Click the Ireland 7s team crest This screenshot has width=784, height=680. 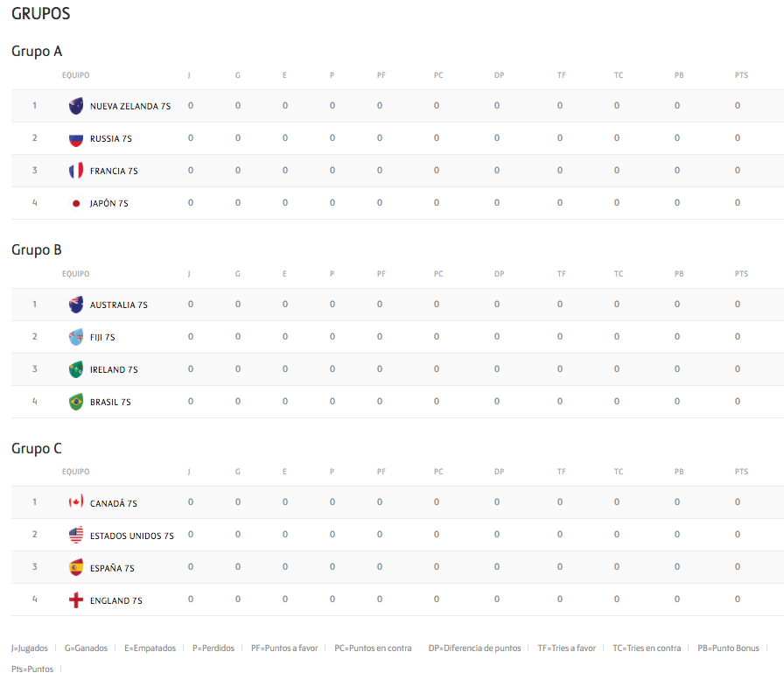pyautogui.click(x=76, y=369)
